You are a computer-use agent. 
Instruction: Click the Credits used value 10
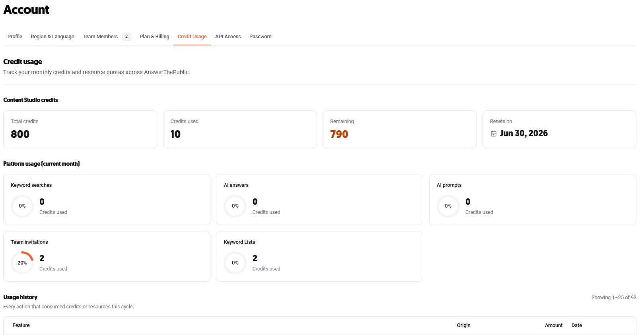click(x=175, y=134)
